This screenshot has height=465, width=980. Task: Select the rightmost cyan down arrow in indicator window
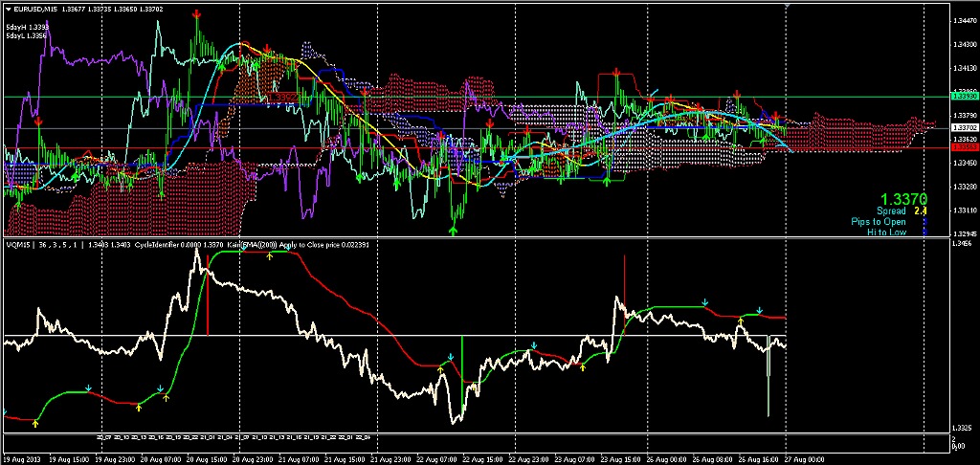pyautogui.click(x=759, y=311)
